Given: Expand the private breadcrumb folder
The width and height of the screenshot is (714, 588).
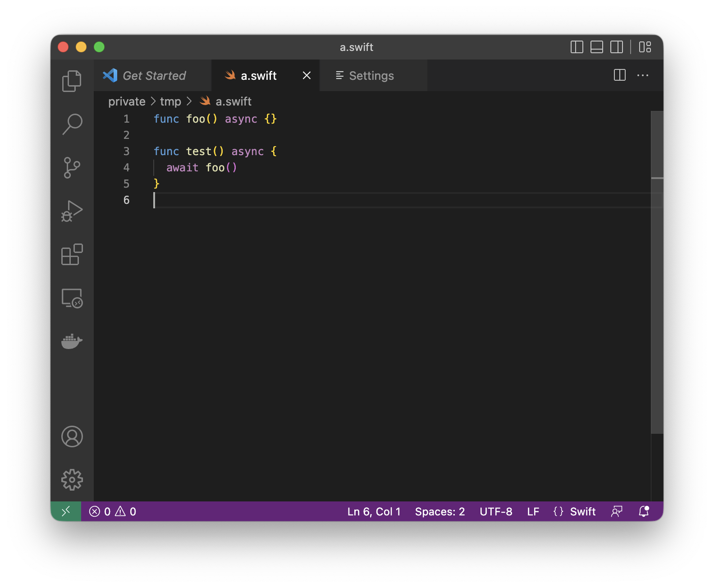Looking at the screenshot, I should [127, 101].
